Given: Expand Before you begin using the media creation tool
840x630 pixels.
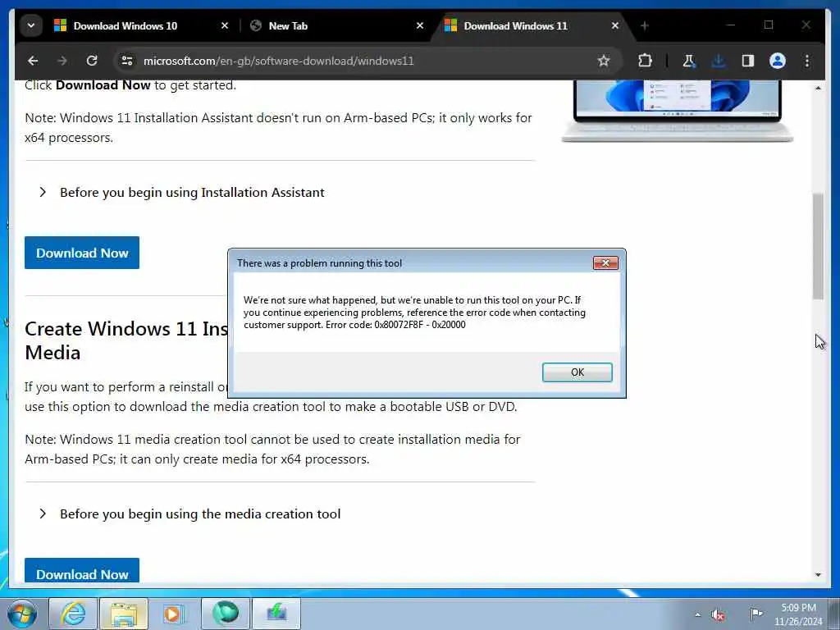Looking at the screenshot, I should point(190,514).
